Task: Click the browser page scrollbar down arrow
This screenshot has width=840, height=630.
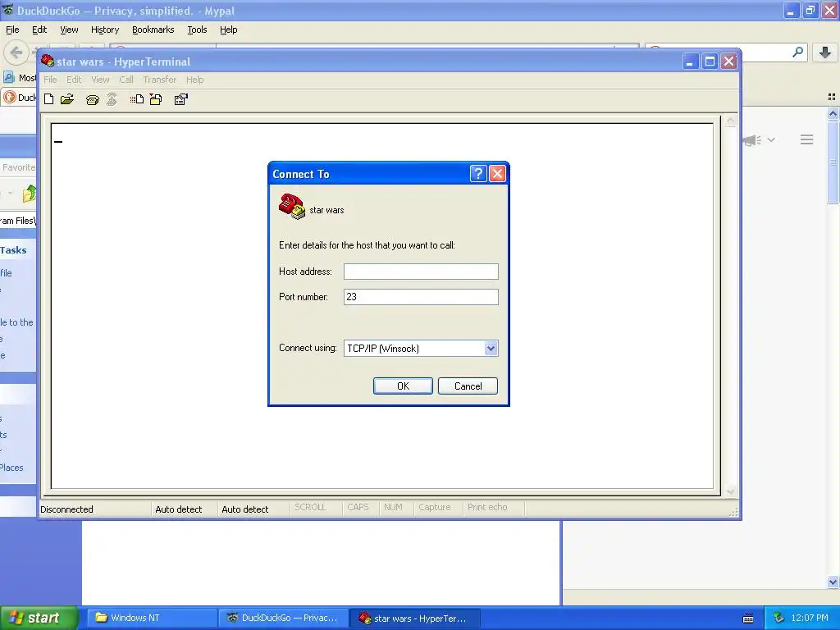Action: pyautogui.click(x=833, y=582)
